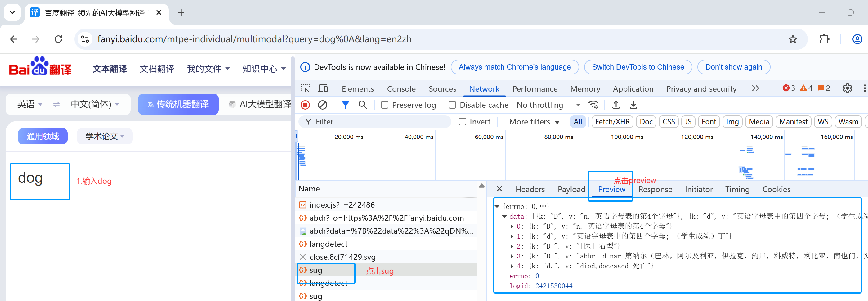Click the inspect element selector icon

point(305,89)
